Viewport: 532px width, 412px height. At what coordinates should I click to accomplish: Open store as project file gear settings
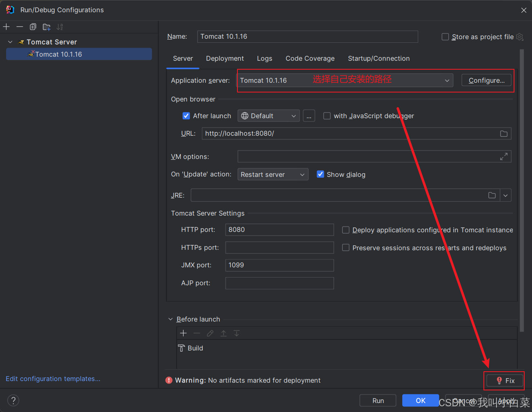(519, 37)
